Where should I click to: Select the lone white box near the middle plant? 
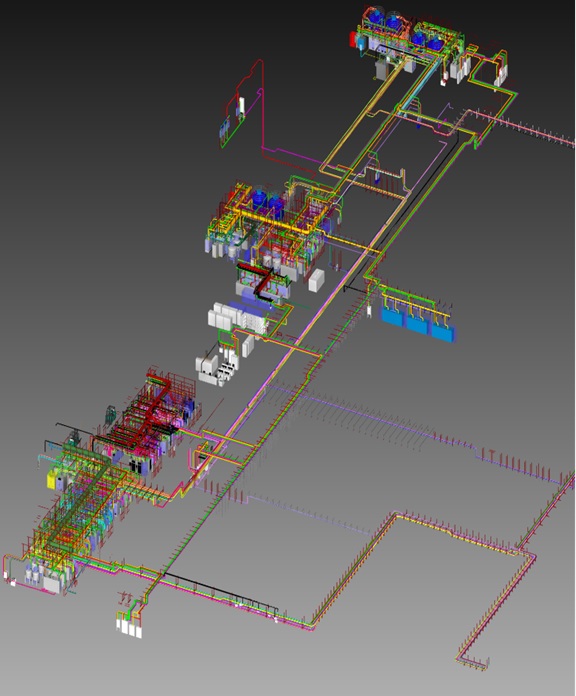click(x=316, y=280)
